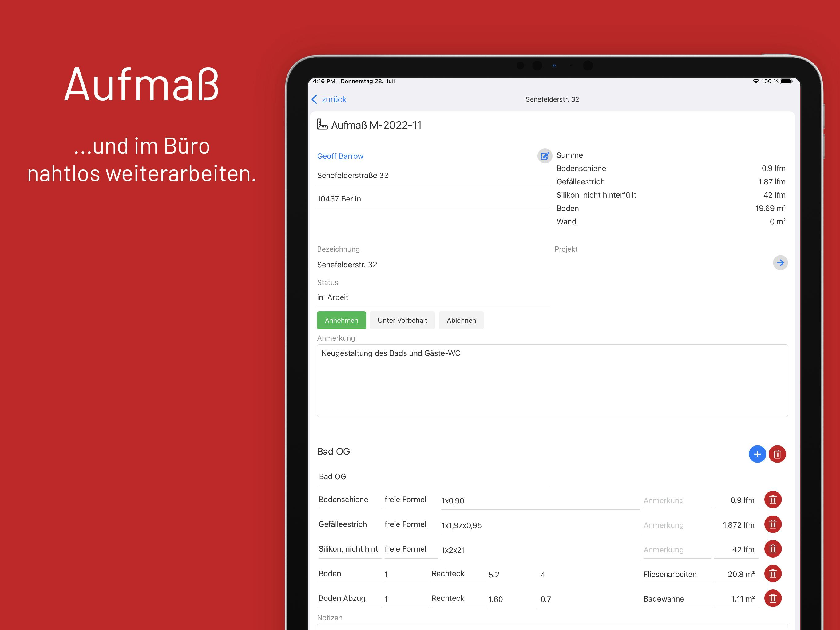This screenshot has width=840, height=630.
Task: Focus the Anmerkung notes text area
Action: coord(552,380)
